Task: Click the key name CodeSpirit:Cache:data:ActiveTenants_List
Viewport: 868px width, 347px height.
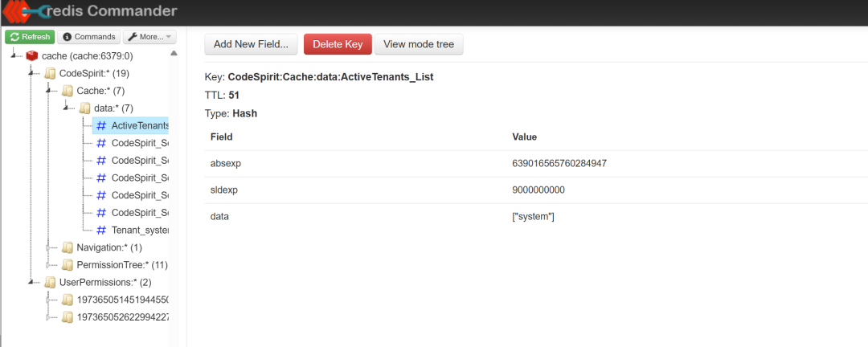Action: (330, 77)
